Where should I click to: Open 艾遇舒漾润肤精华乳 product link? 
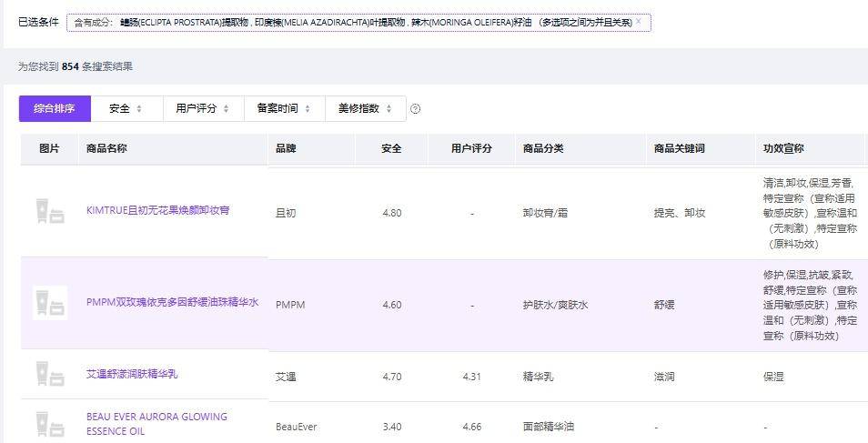point(132,374)
